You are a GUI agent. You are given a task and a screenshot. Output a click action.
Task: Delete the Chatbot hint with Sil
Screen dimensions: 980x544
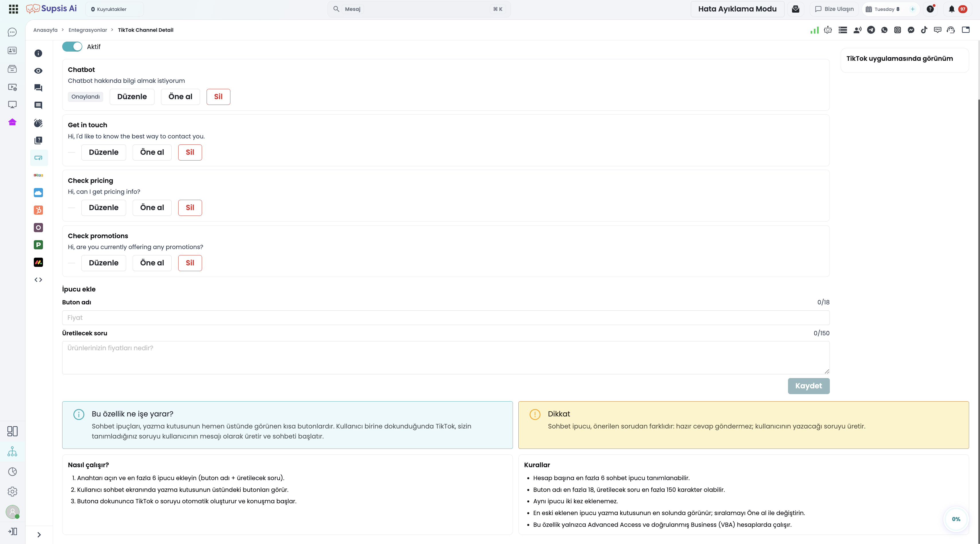(218, 97)
